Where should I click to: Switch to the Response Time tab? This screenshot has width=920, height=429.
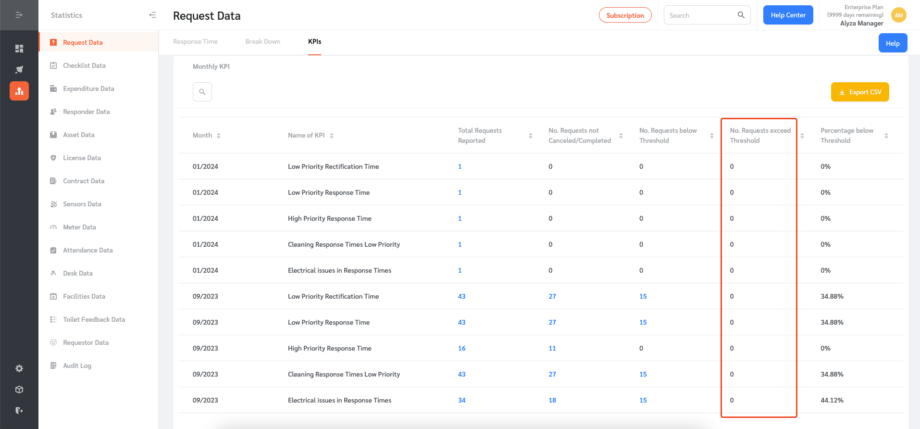point(195,42)
